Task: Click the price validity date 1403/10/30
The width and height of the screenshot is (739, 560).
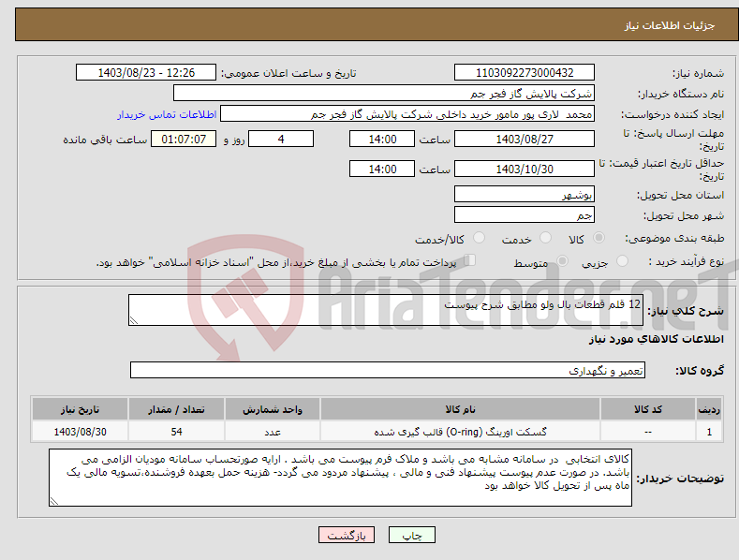Action: [525, 169]
